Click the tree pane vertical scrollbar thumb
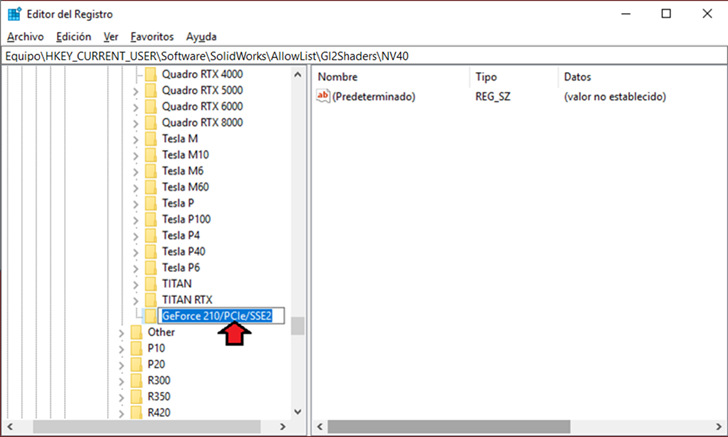Viewport: 728px width, 437px height. click(x=298, y=326)
